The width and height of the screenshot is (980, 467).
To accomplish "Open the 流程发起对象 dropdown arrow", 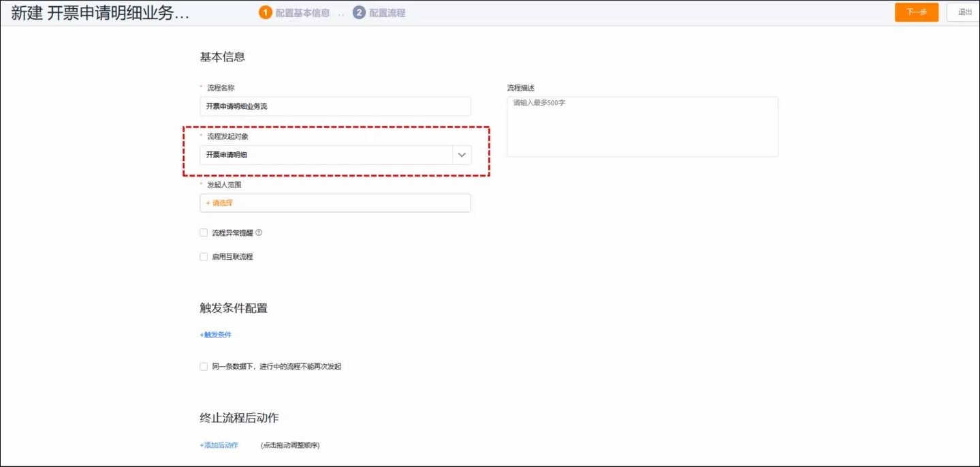I will click(x=462, y=155).
